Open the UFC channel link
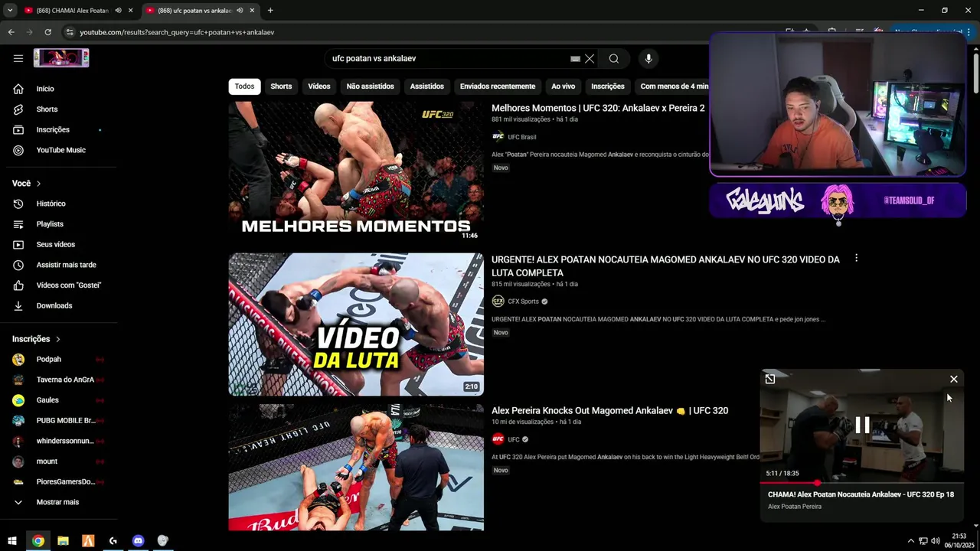The image size is (980, 551). (514, 439)
